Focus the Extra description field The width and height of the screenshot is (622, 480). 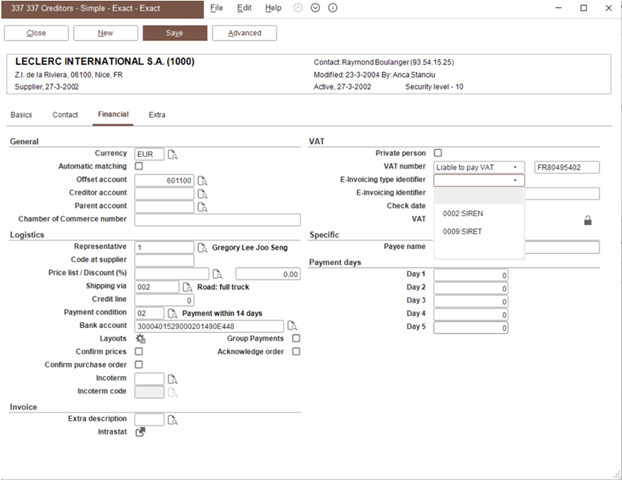click(x=149, y=419)
